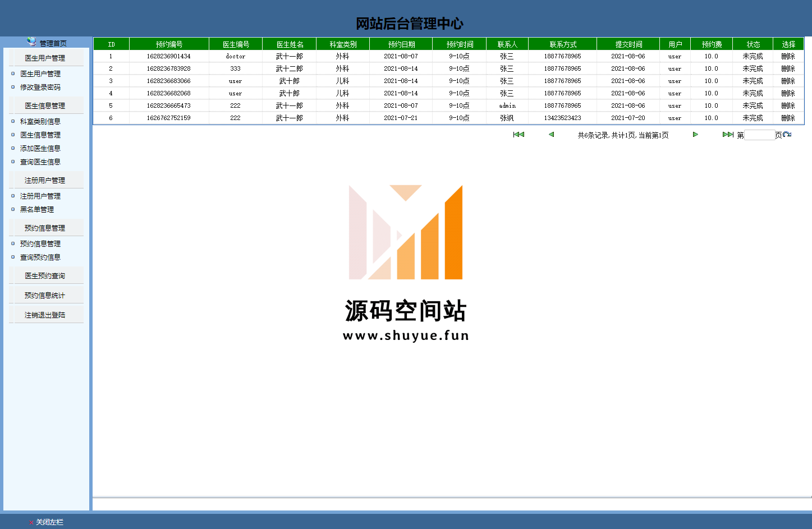Open 修改登录密码 in the sidebar
Viewport: 812px width, 529px height.
pyautogui.click(x=40, y=87)
